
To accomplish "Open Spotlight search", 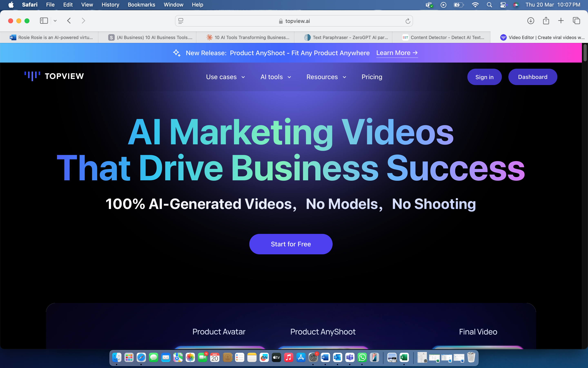I will click(489, 5).
